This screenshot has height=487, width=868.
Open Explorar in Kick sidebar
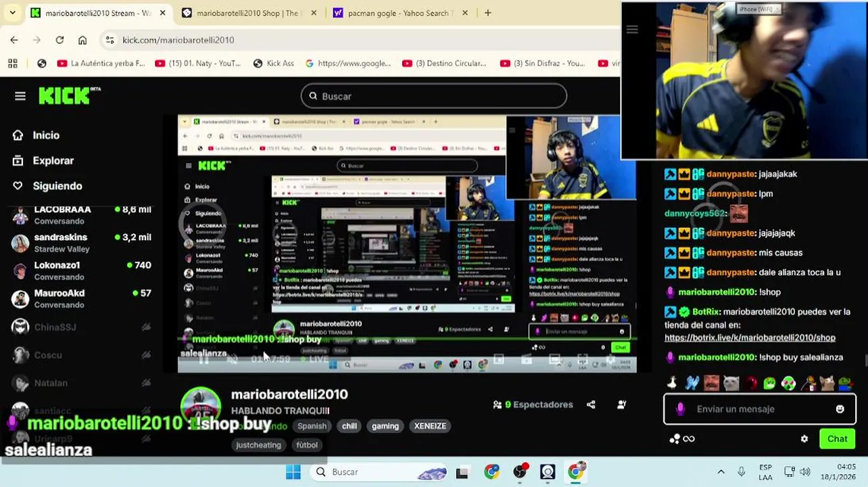click(44, 161)
